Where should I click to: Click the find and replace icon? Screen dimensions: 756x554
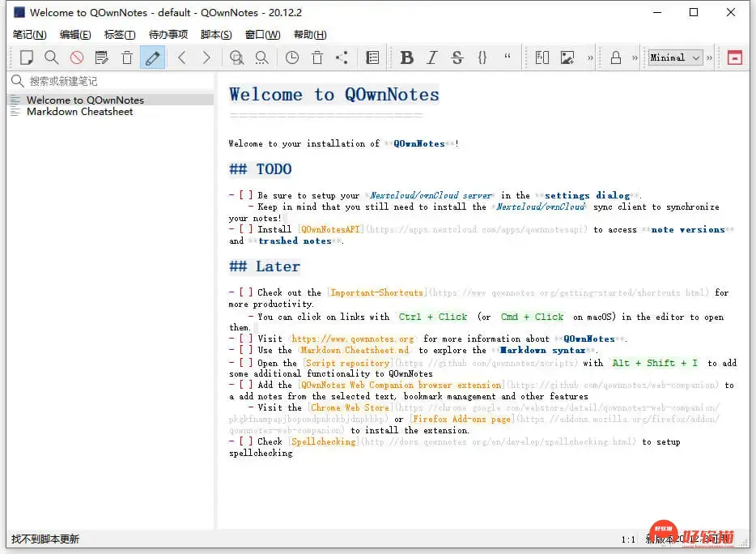261,58
